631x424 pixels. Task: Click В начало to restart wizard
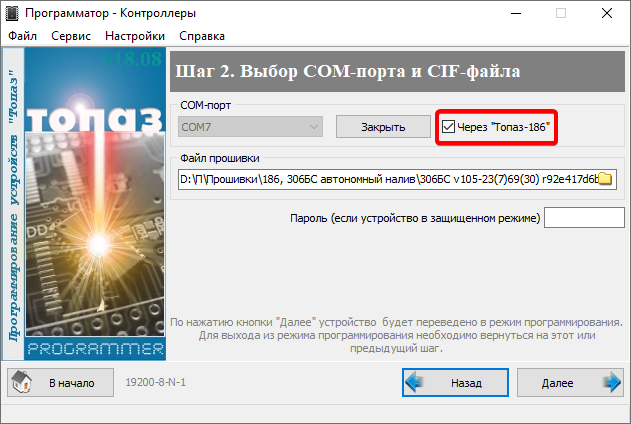[x=60, y=383]
